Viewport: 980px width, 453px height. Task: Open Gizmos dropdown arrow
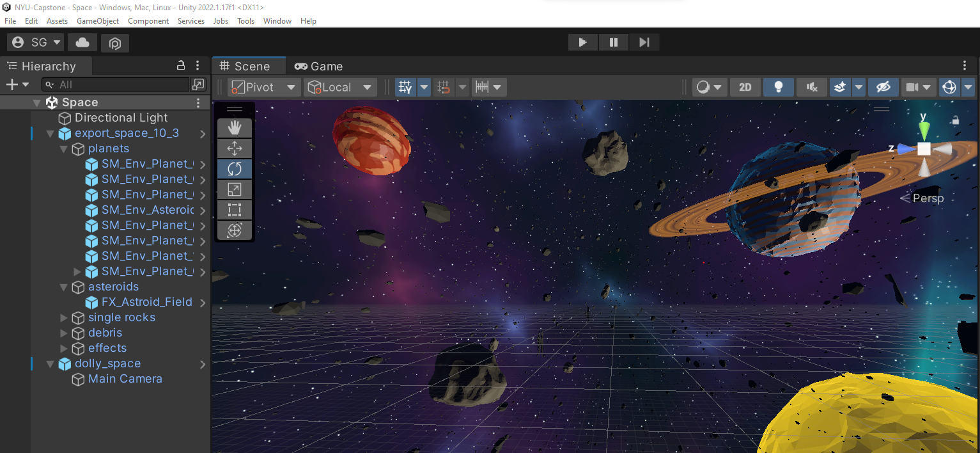(x=968, y=87)
